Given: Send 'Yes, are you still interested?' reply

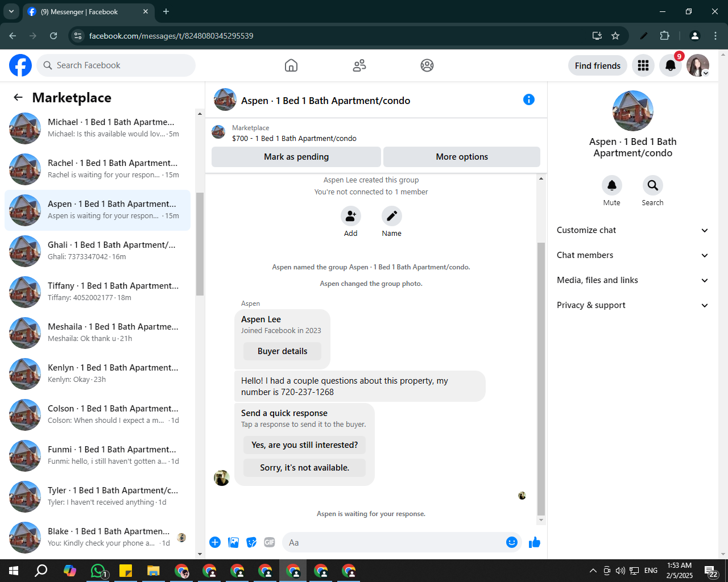Looking at the screenshot, I should [x=305, y=445].
